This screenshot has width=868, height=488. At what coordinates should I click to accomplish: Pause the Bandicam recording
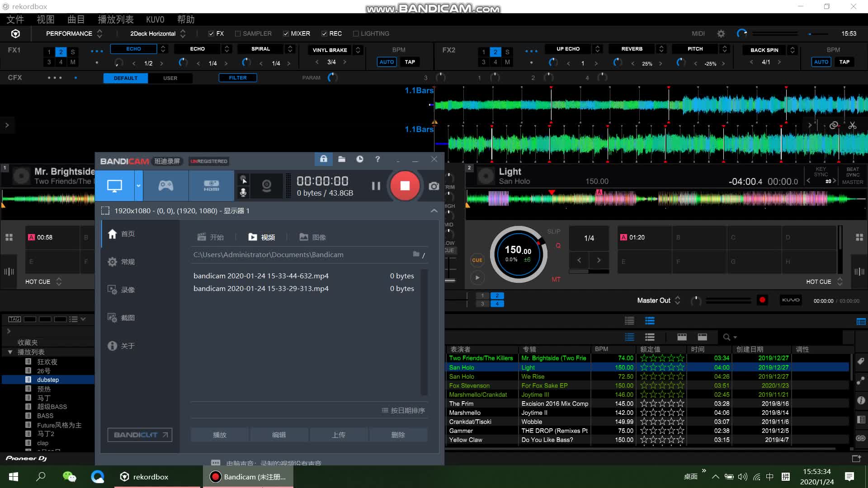click(x=376, y=186)
